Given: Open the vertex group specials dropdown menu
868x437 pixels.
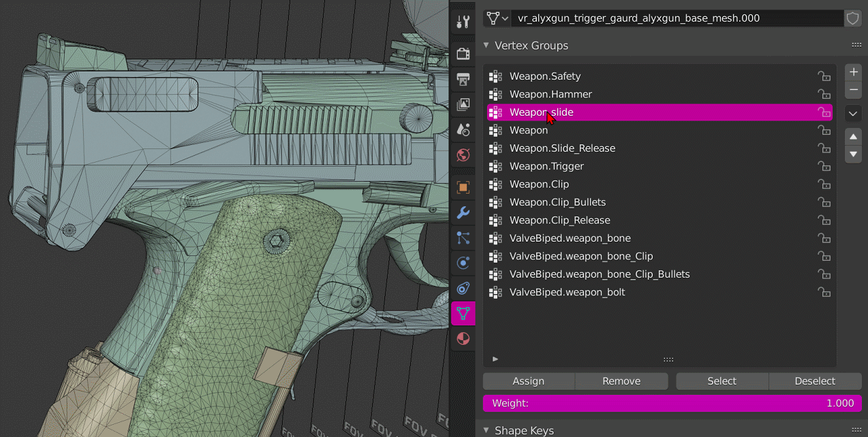Looking at the screenshot, I should pyautogui.click(x=853, y=114).
